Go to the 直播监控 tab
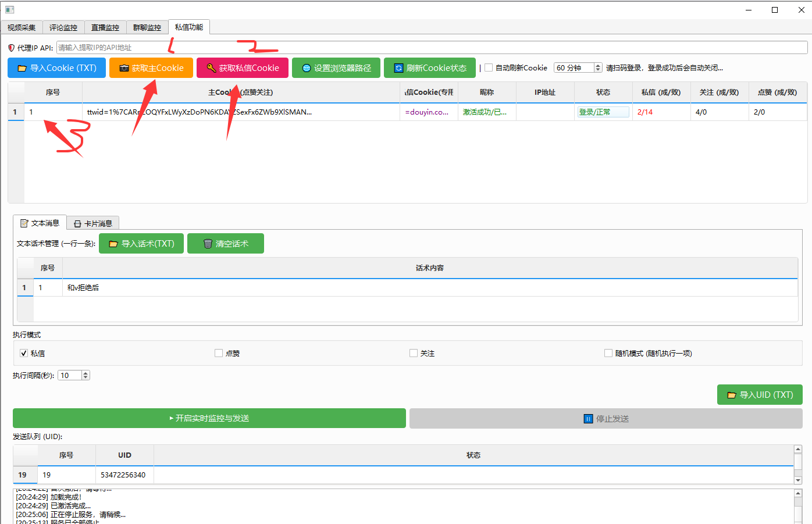This screenshot has height=524, width=812. 105,27
